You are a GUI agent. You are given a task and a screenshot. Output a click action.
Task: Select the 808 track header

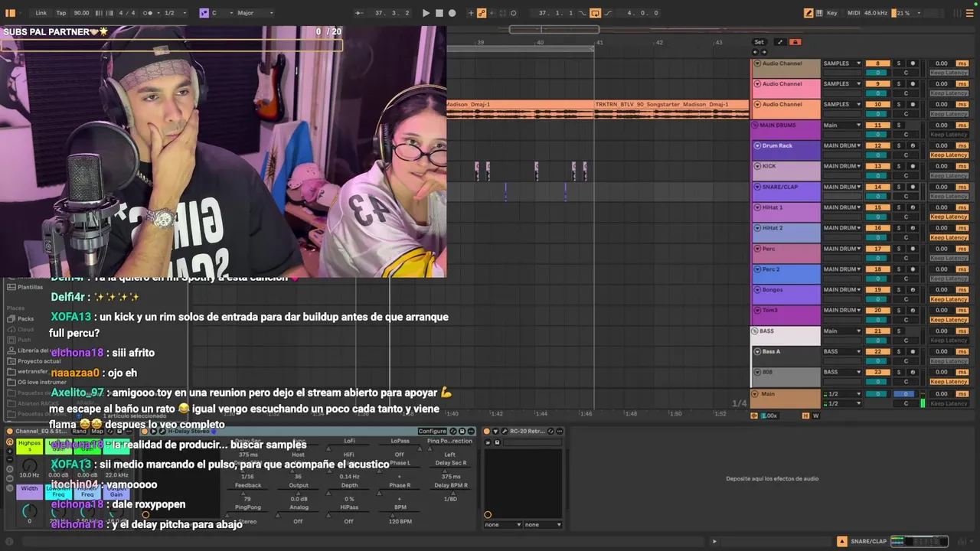pos(786,377)
